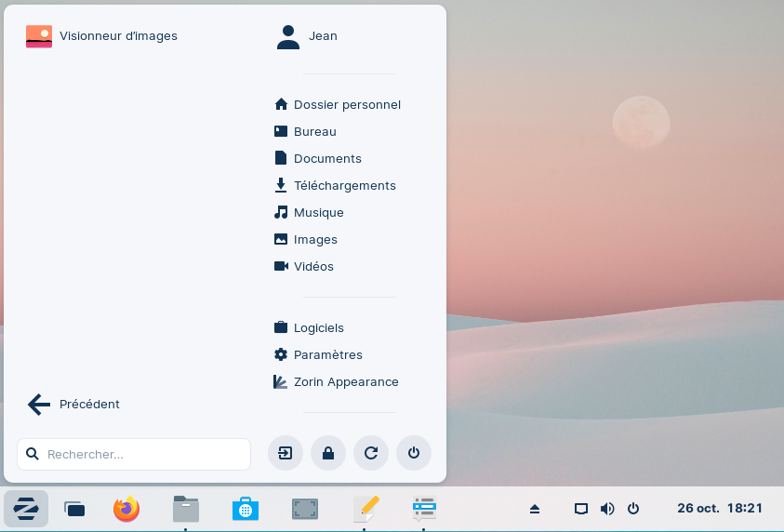Open the Software store taskbar icon
This screenshot has width=784, height=532.
pos(246,509)
